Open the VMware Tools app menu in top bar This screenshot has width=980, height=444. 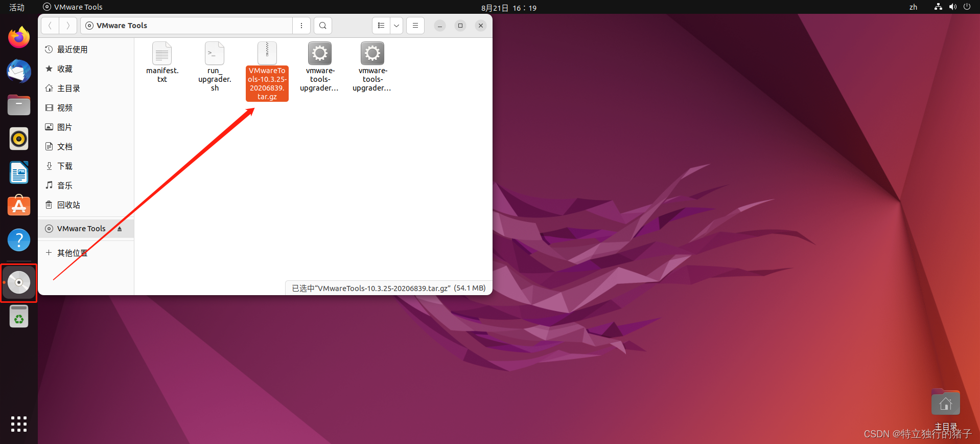(x=73, y=7)
